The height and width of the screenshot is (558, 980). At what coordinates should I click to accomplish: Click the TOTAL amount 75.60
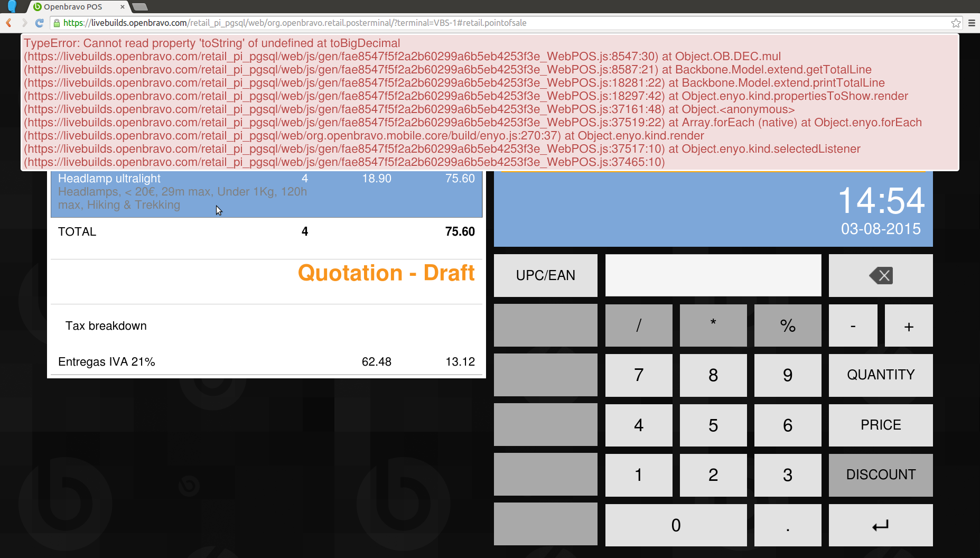(460, 231)
